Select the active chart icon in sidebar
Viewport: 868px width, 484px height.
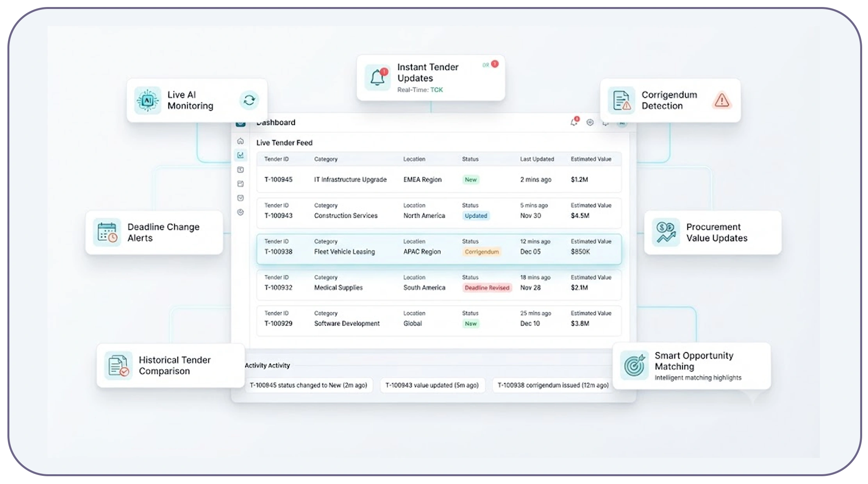click(241, 155)
